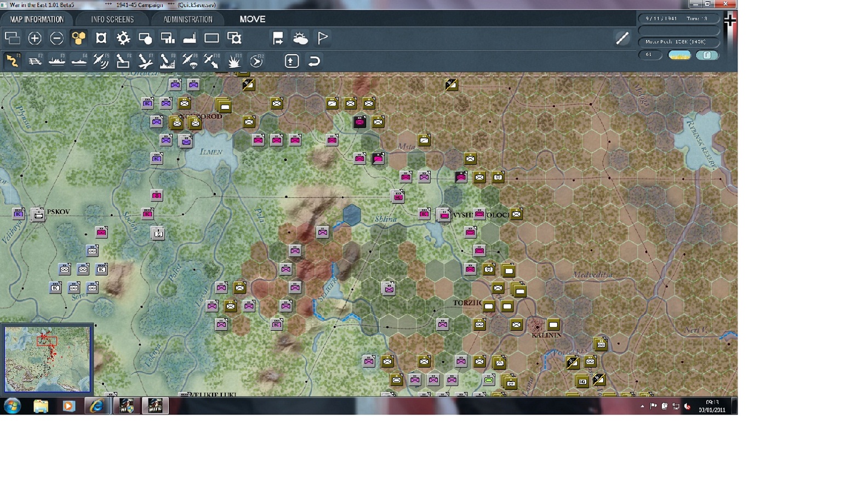Undo last move with curved arrow
The image size is (868, 488).
coord(314,61)
